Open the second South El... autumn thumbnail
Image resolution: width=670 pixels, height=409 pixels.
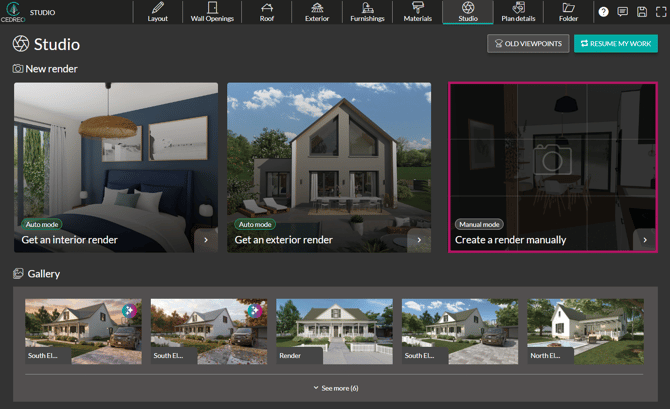tap(209, 331)
